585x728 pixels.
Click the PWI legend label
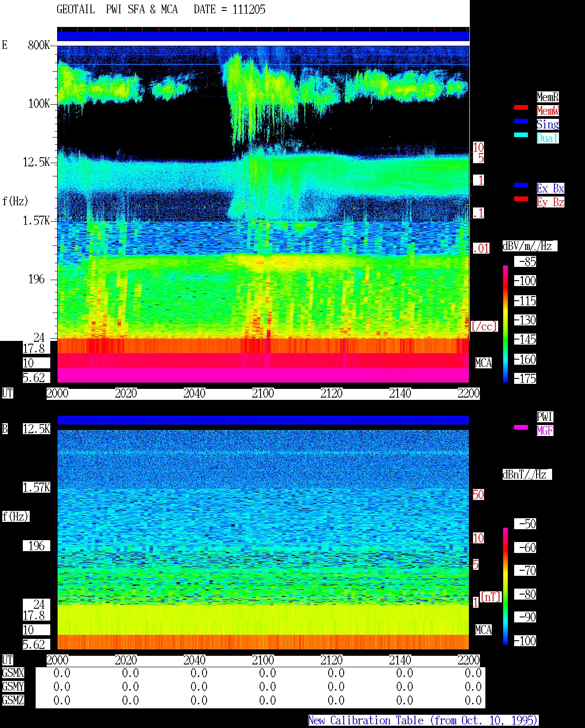coord(545,417)
